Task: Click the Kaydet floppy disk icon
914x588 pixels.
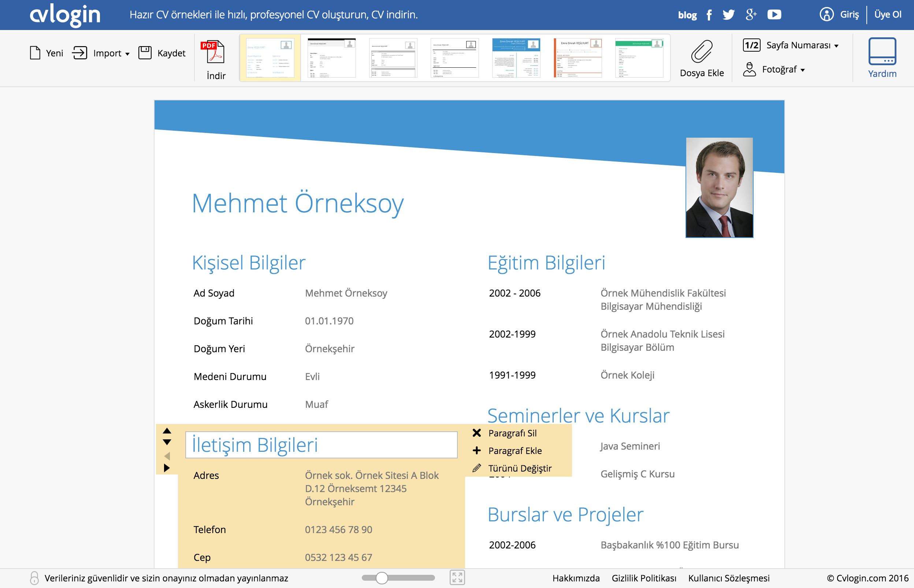Action: (145, 53)
